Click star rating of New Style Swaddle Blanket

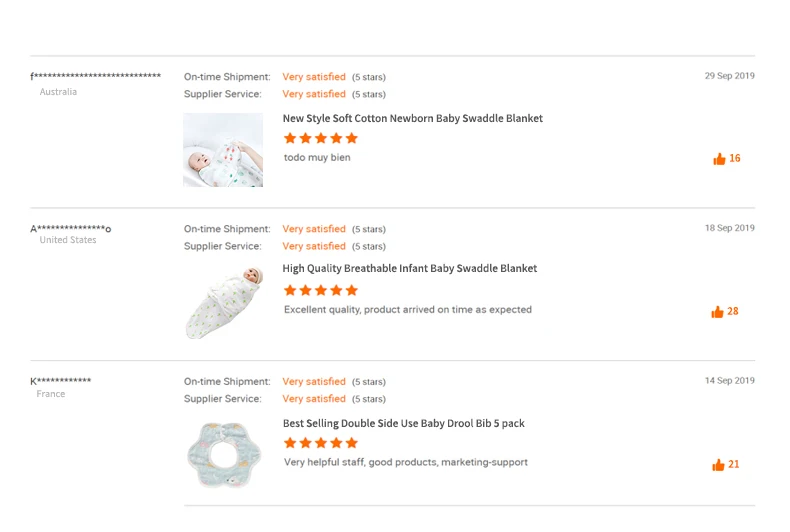pyautogui.click(x=320, y=138)
